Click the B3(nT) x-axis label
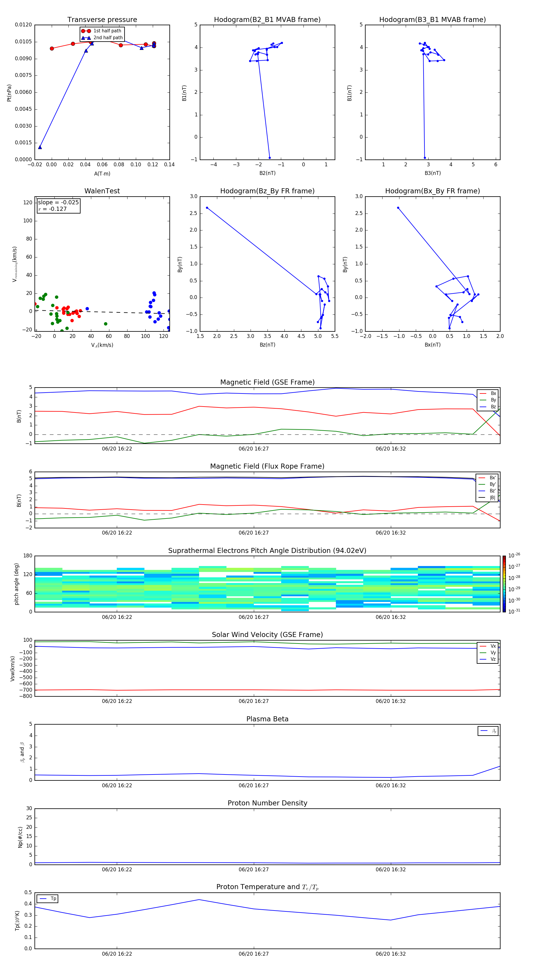Image resolution: width=535 pixels, height=980 pixels. pyautogui.click(x=432, y=173)
